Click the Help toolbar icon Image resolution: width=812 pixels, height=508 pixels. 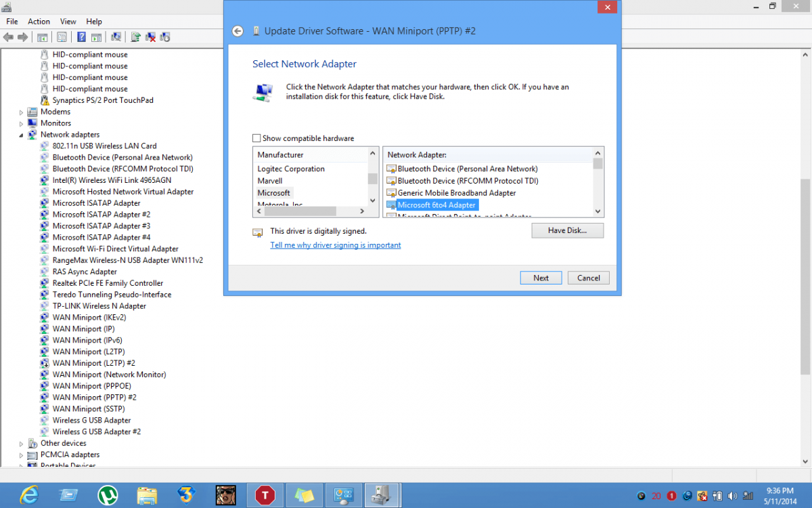pyautogui.click(x=82, y=37)
